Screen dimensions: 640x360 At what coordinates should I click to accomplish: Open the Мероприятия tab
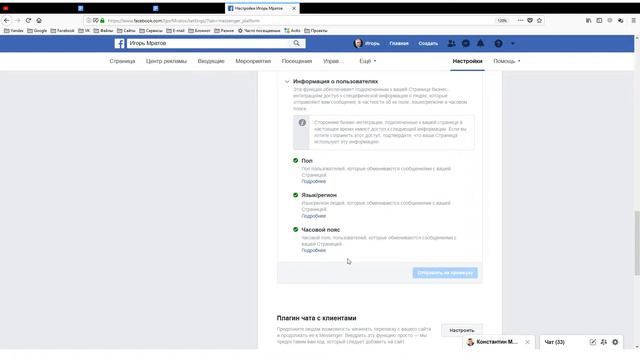pos(253,61)
